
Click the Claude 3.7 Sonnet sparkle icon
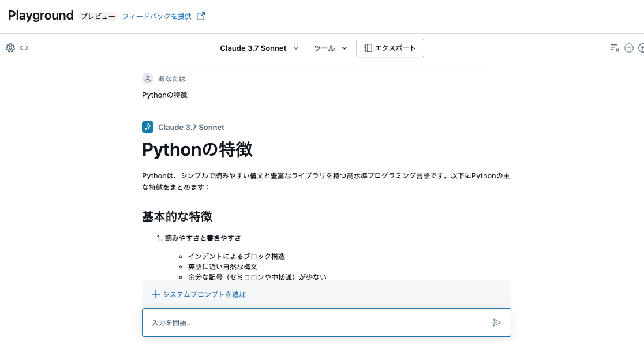[x=147, y=126]
